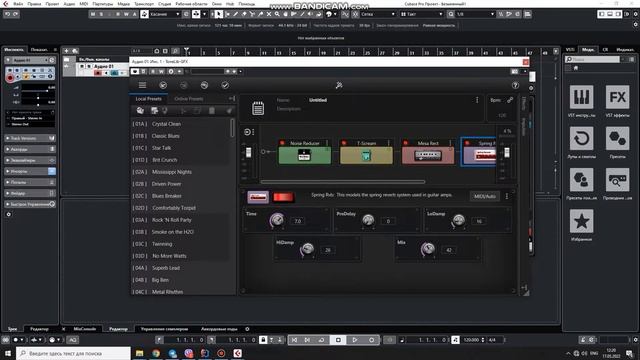Viewport: 640px width, 360px height.
Task: Toggle plugin Read automation R button
Action: pyautogui.click(x=153, y=71)
